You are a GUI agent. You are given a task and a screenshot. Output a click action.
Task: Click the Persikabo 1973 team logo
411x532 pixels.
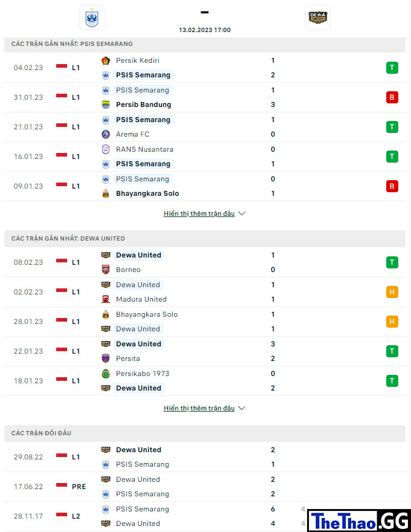click(x=106, y=374)
